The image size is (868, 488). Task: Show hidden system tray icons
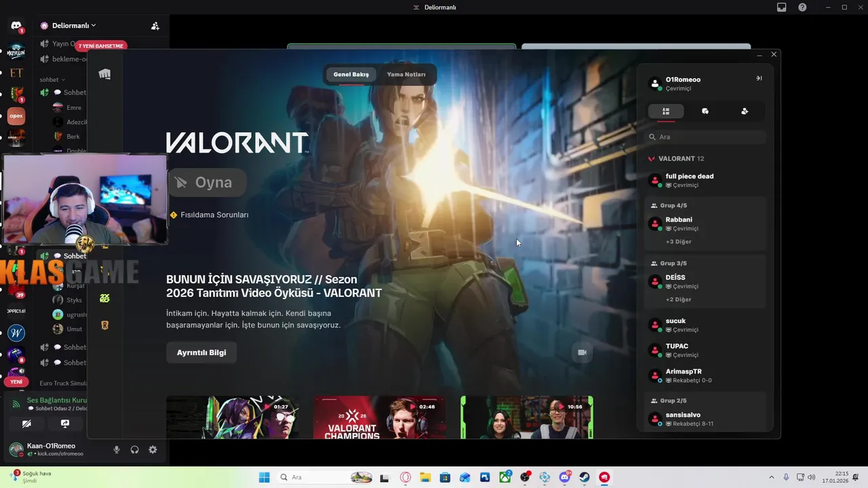tap(771, 477)
